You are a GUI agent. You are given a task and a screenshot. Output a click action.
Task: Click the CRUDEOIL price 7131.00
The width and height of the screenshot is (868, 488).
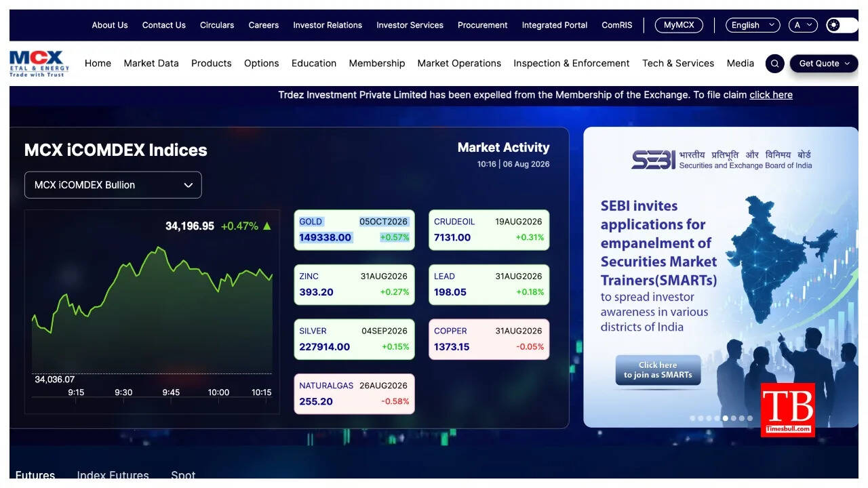pyautogui.click(x=452, y=238)
